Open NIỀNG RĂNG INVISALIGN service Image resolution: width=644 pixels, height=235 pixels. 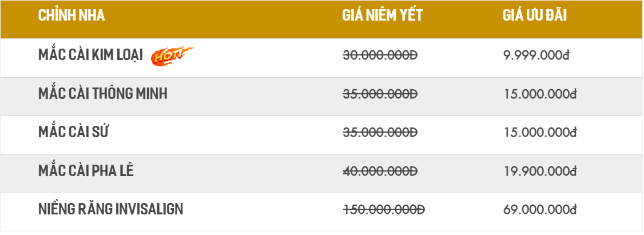click(x=111, y=209)
